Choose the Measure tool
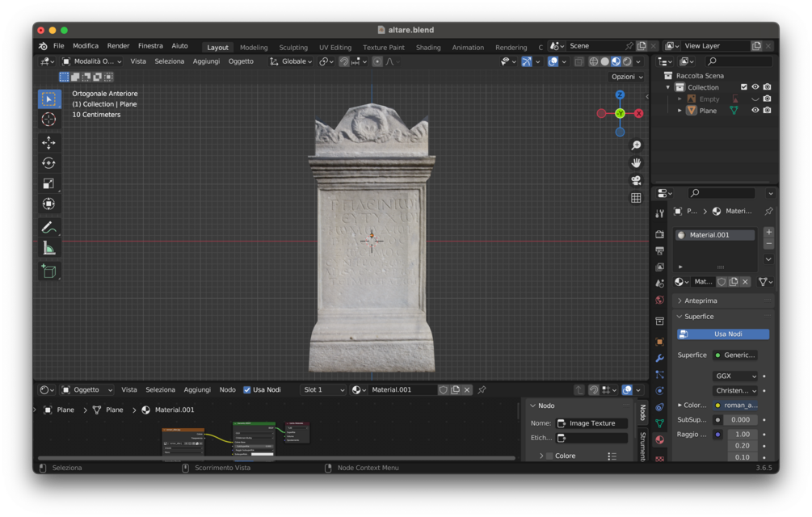The width and height of the screenshot is (812, 517). (48, 248)
